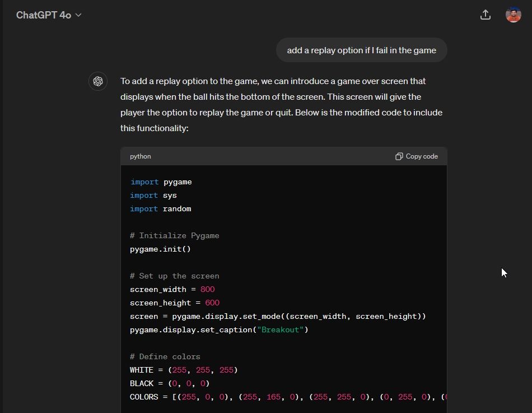Click the Initialize Pygame comment
Image resolution: width=532 pixels, height=413 pixels.
tap(174, 236)
